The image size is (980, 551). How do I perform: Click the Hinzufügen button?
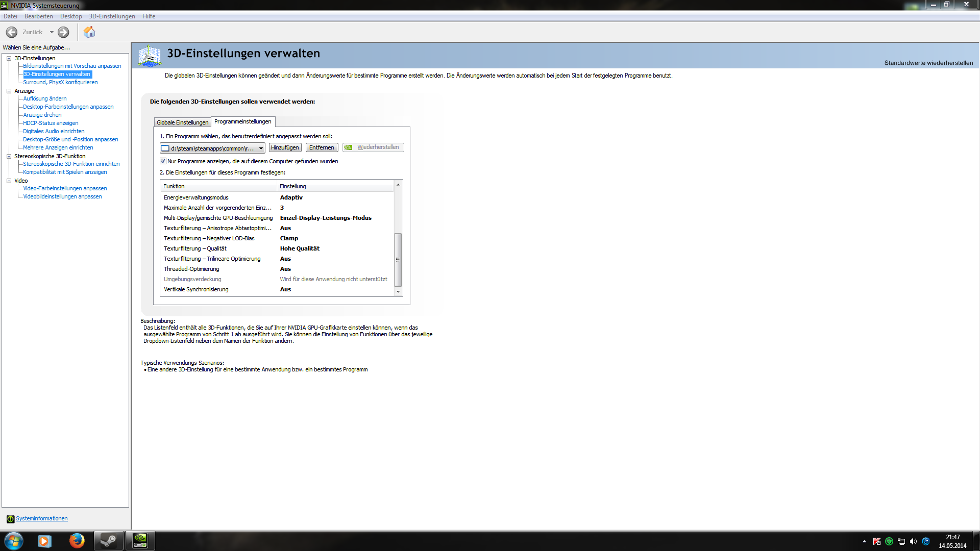tap(285, 147)
